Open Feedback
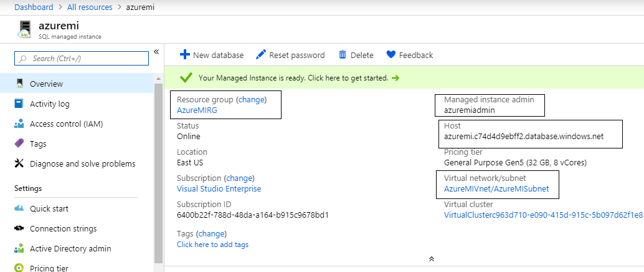Viewport: 644px width, 272px height. tap(409, 55)
